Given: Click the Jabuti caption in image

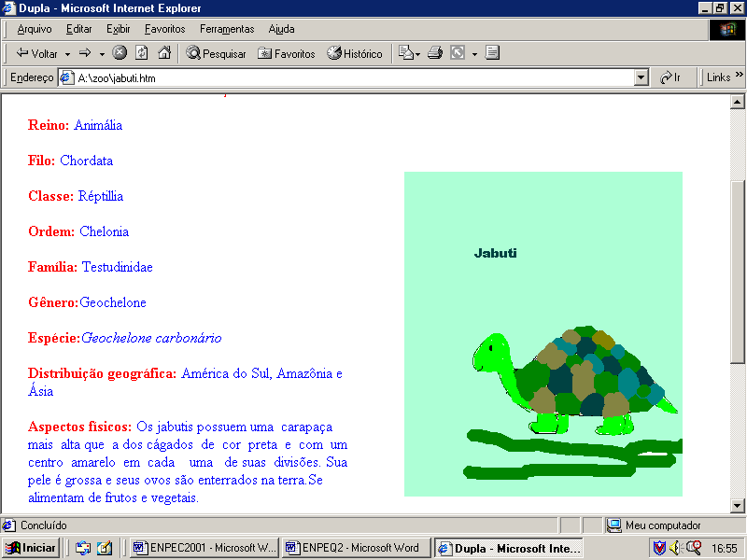Looking at the screenshot, I should (x=496, y=253).
